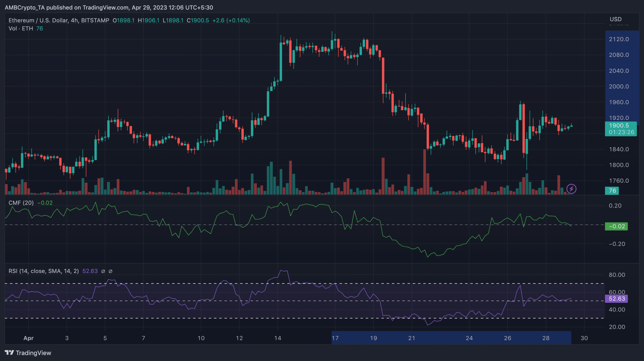644x361 pixels.
Task: Click date 7 on the time axis
Action: [143, 338]
